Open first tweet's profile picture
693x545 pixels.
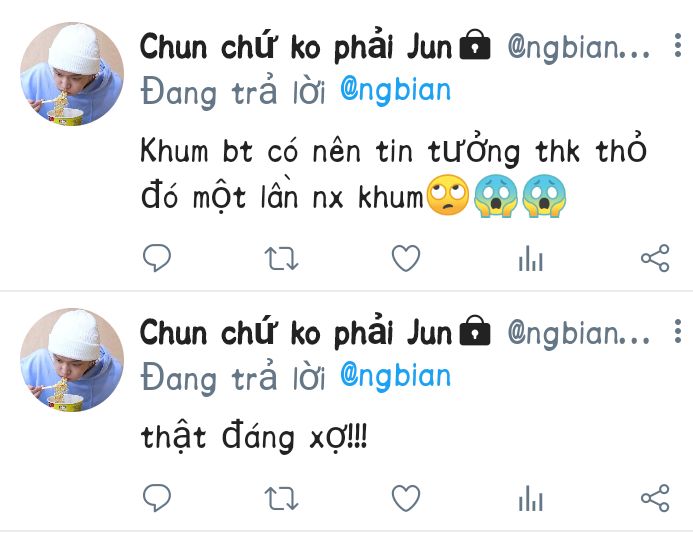(x=72, y=74)
